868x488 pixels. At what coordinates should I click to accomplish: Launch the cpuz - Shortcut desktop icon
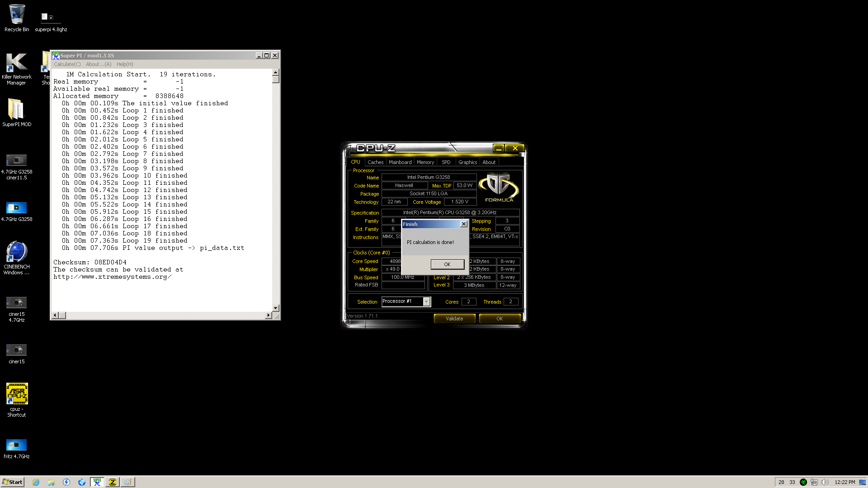17,400
